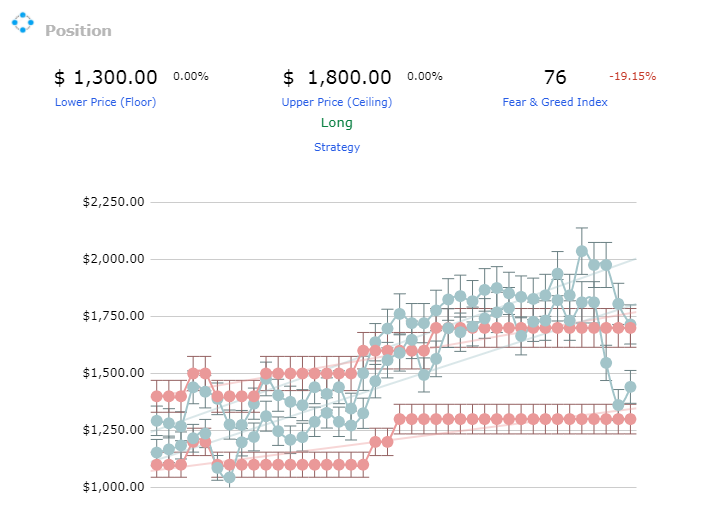Open the Upper Price (Ceiling) link
Image resolution: width=726 pixels, height=532 pixels.
[x=337, y=102]
